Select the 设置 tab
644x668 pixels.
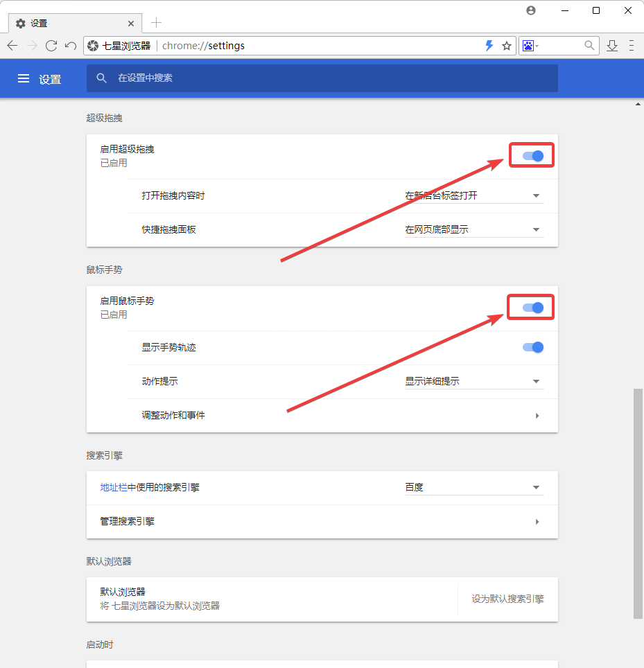pos(75,24)
